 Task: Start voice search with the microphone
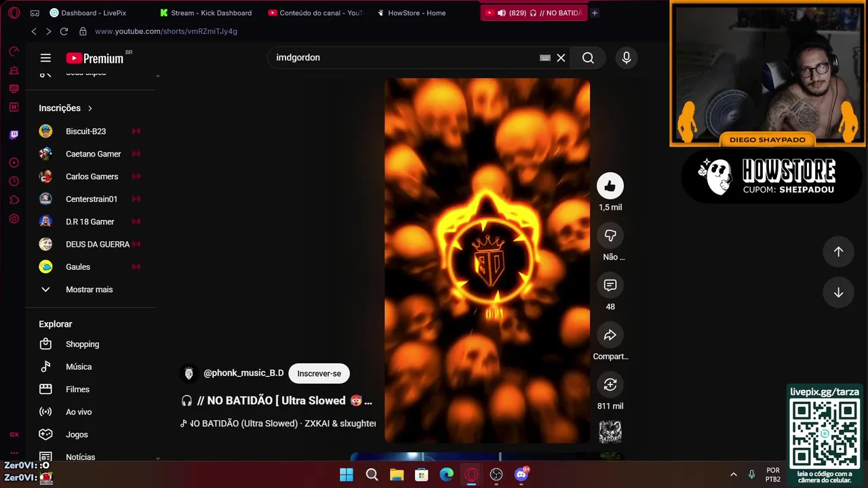coord(627,58)
